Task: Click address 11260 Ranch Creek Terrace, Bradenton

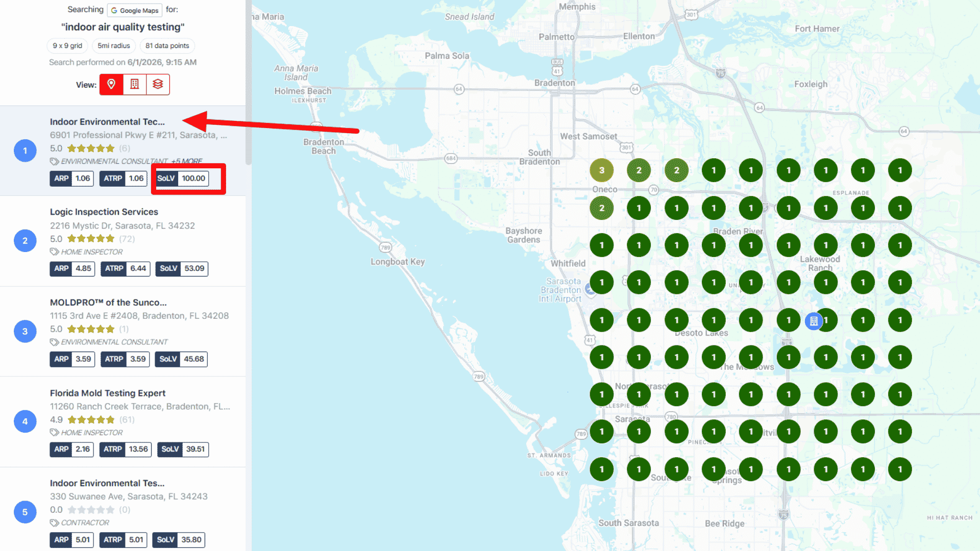Action: tap(140, 406)
